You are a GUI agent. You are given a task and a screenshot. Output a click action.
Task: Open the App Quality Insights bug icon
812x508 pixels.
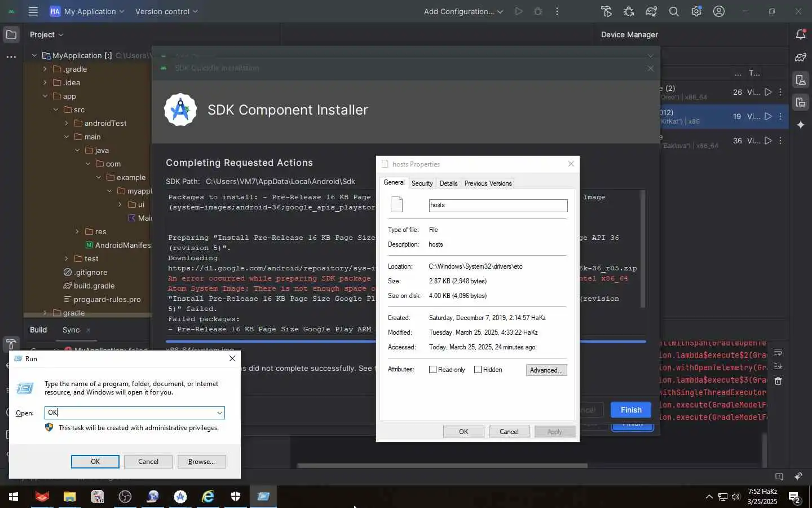pyautogui.click(x=629, y=11)
